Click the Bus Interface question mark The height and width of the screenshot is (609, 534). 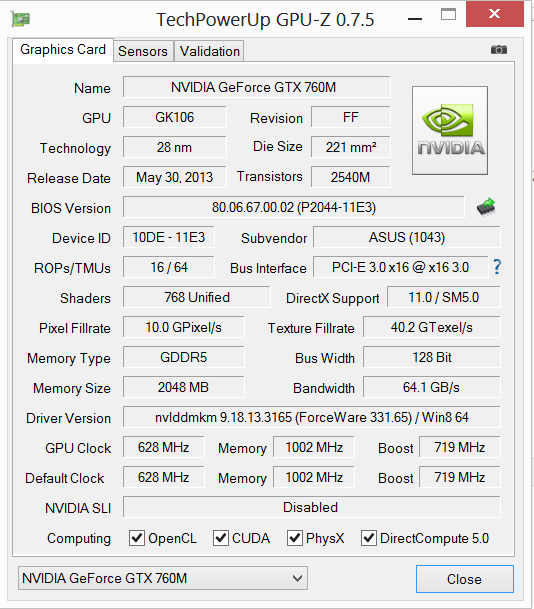[x=497, y=267]
